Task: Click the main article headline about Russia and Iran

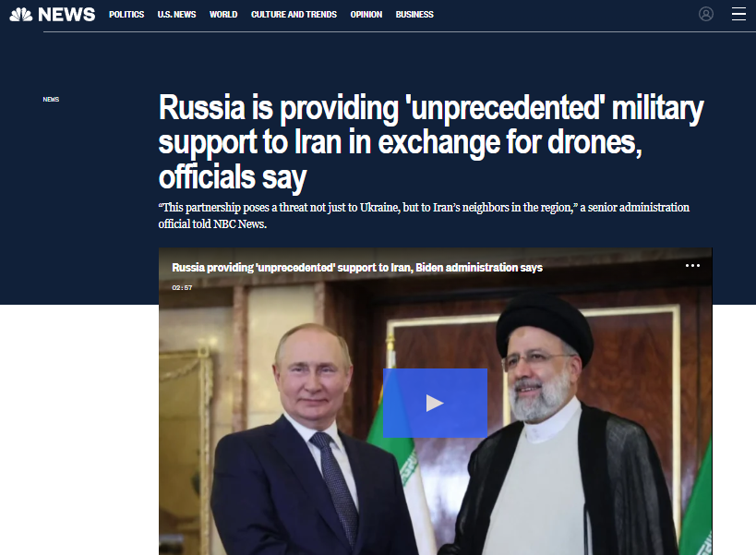Action: coord(430,142)
